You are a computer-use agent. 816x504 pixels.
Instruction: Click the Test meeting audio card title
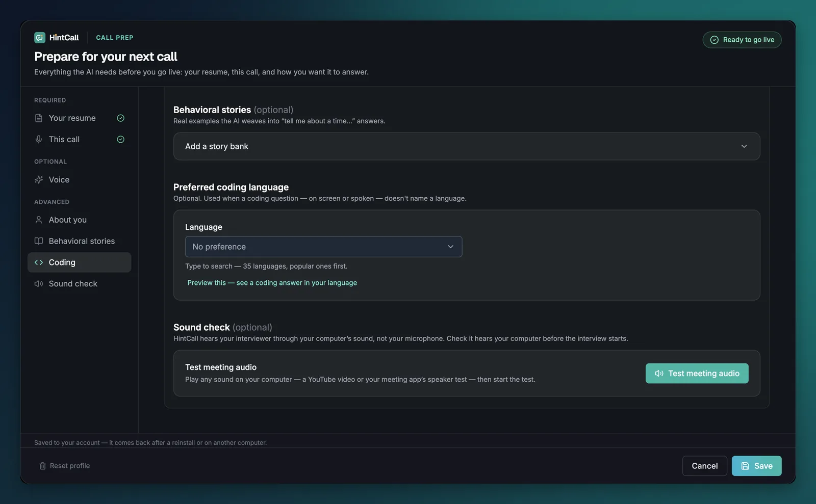tap(221, 367)
